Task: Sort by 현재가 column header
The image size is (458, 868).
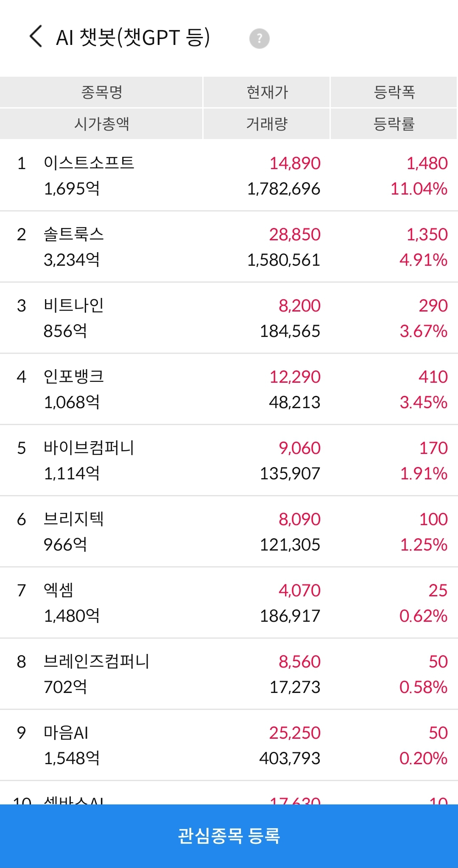Action: click(x=267, y=92)
